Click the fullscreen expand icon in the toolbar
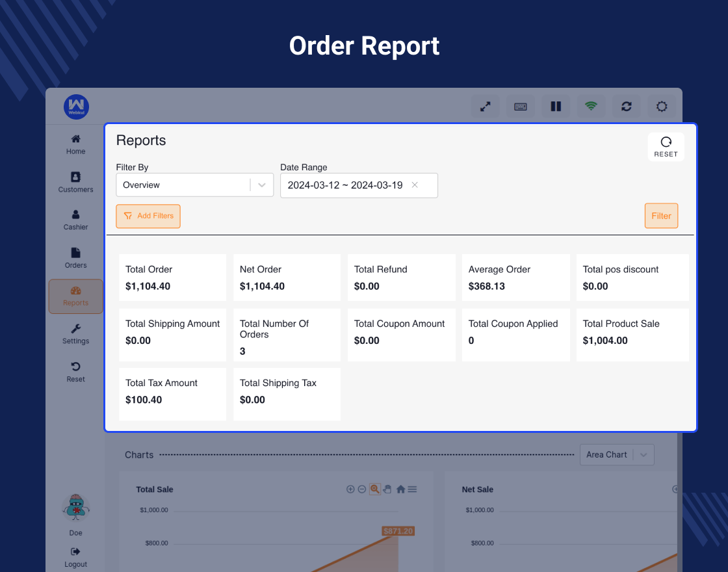Image resolution: width=728 pixels, height=572 pixels. point(486,106)
